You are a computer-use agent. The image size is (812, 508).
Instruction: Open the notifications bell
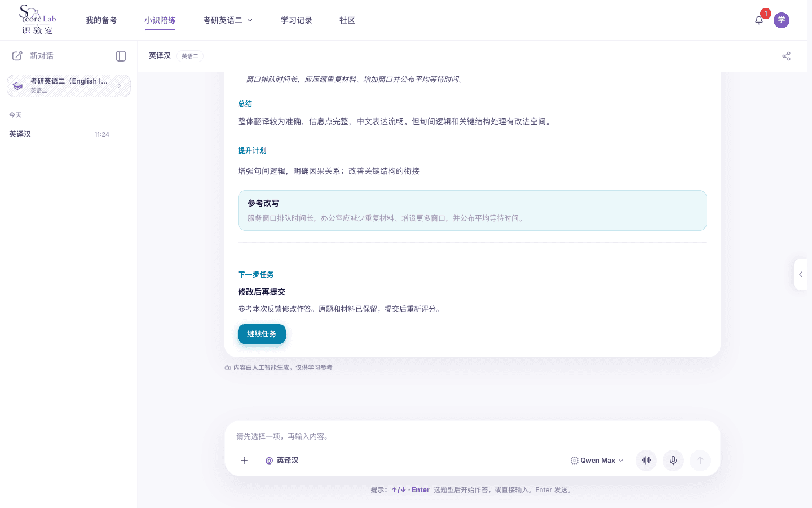pyautogui.click(x=759, y=20)
